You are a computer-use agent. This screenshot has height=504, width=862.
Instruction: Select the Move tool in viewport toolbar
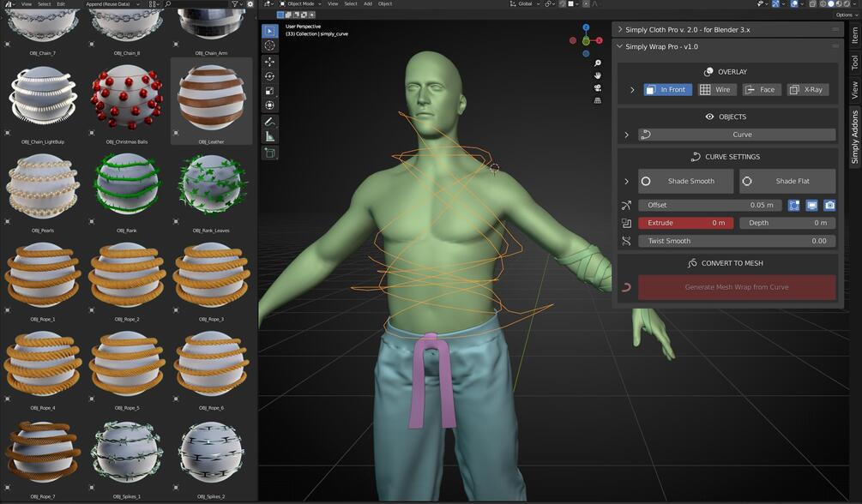coord(269,62)
